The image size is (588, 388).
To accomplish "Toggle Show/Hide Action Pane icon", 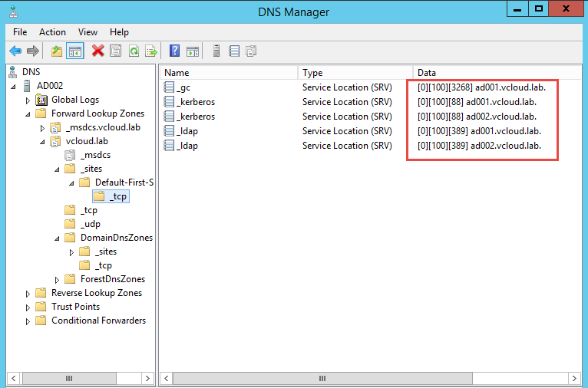I will tap(193, 51).
